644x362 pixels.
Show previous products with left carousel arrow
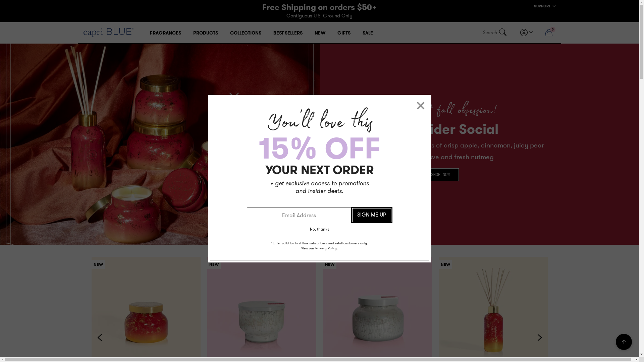[100, 338]
